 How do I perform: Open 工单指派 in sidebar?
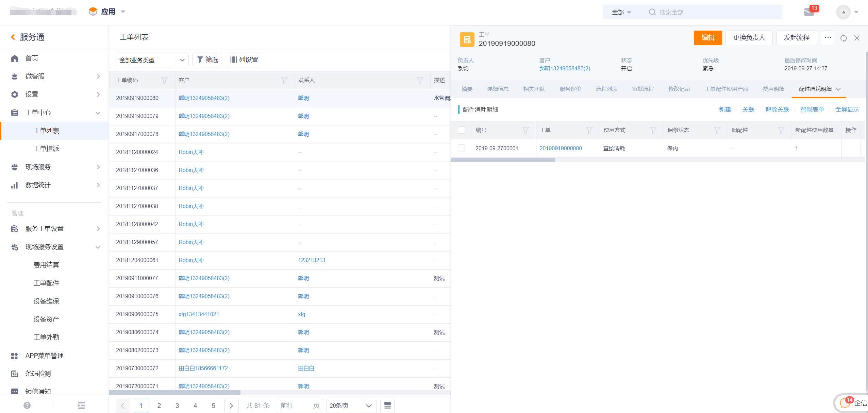[47, 149]
